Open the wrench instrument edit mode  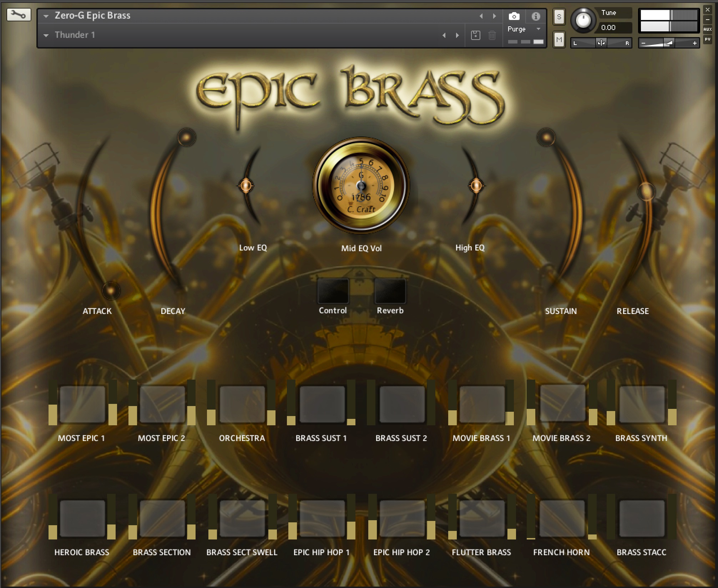click(19, 15)
